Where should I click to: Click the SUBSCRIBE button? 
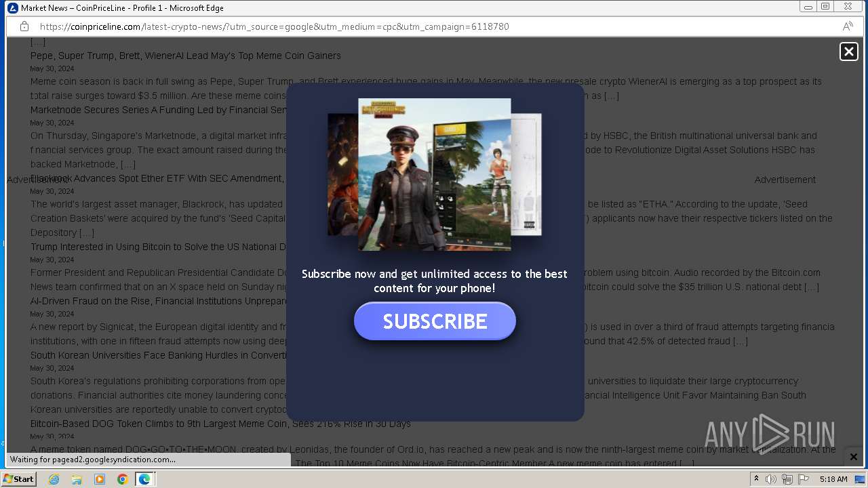[435, 321]
